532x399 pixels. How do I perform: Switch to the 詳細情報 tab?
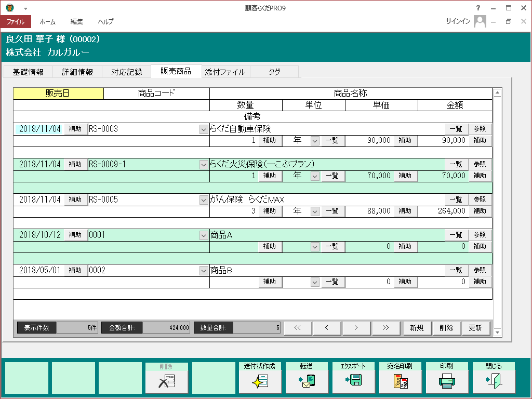77,72
